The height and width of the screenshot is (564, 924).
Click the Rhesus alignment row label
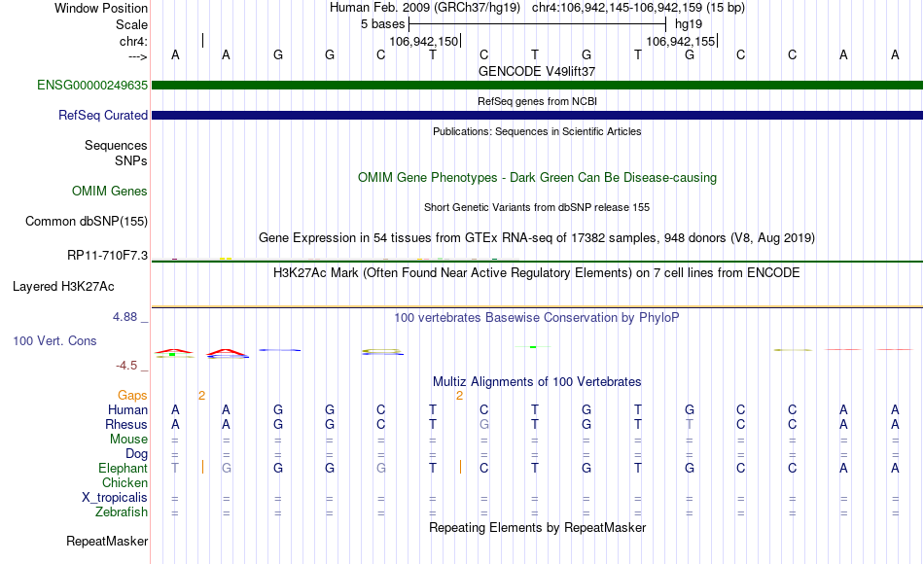tap(126, 424)
